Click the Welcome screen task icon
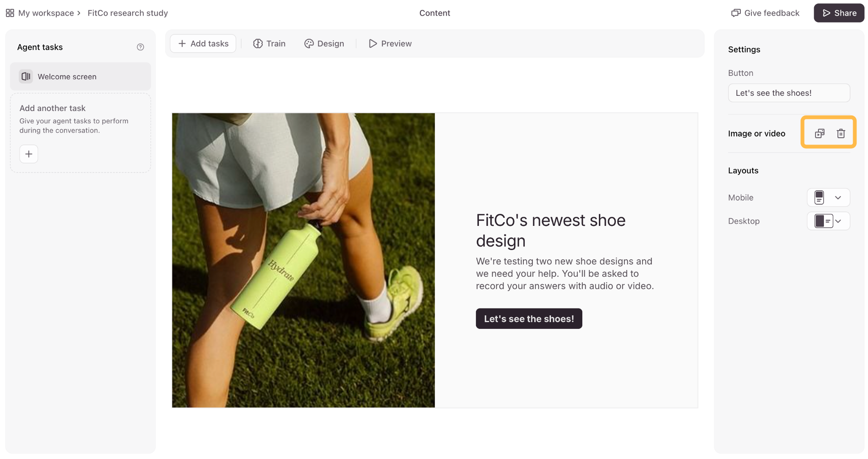The width and height of the screenshot is (868, 459). click(x=26, y=76)
